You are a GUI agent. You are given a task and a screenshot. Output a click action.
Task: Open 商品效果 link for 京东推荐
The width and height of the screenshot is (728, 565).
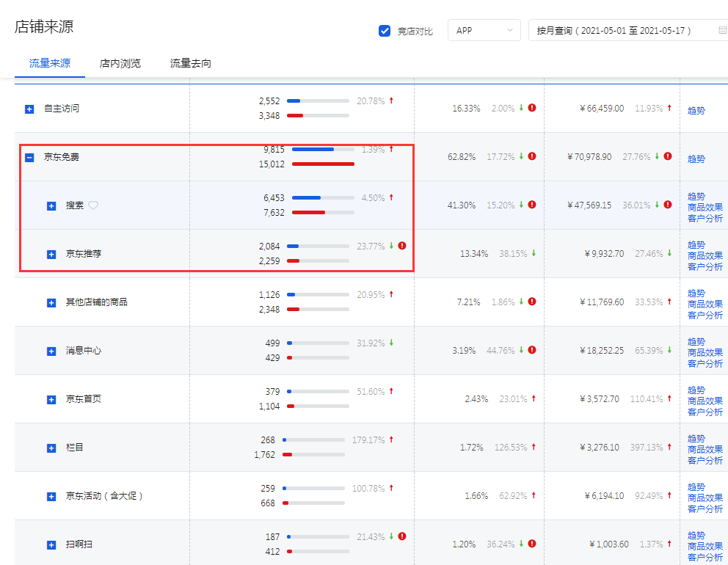coord(705,256)
